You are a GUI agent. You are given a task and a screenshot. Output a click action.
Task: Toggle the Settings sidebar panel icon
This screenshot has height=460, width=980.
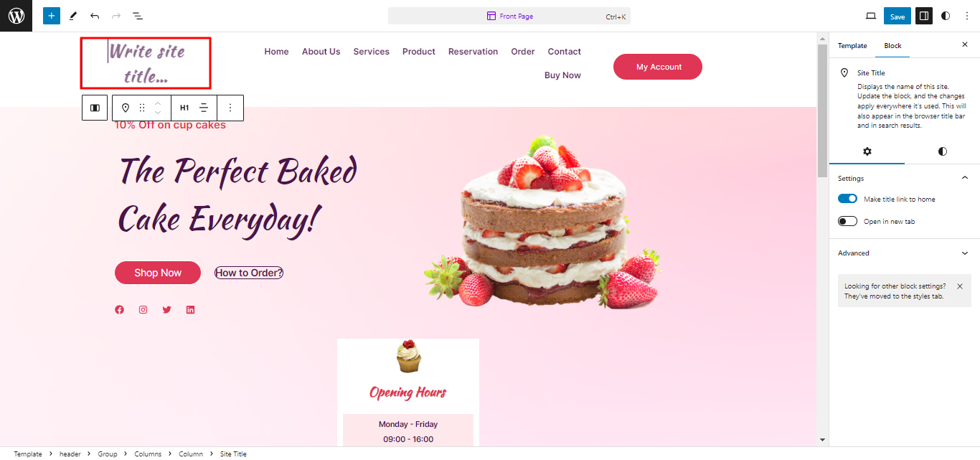point(924,16)
